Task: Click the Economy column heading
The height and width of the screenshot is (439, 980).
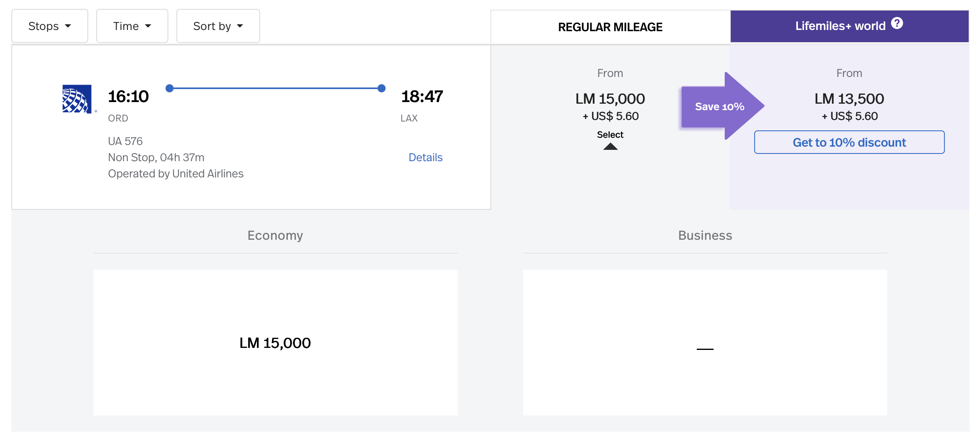Action: coord(275,235)
